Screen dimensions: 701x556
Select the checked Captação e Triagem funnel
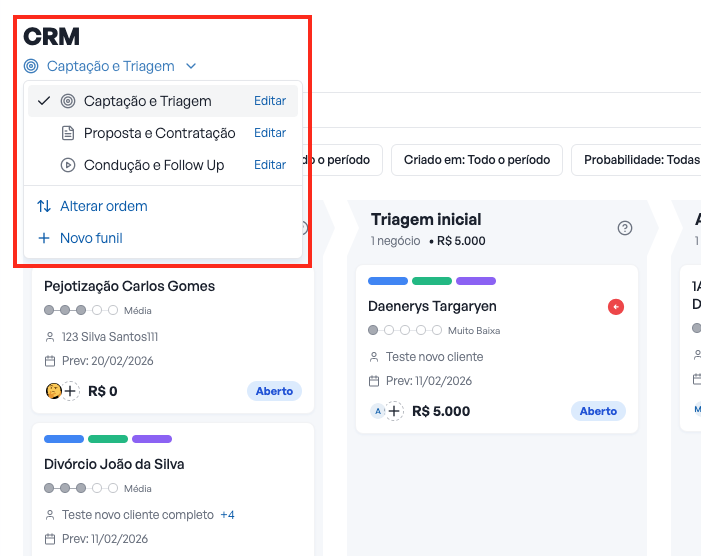coord(147,101)
